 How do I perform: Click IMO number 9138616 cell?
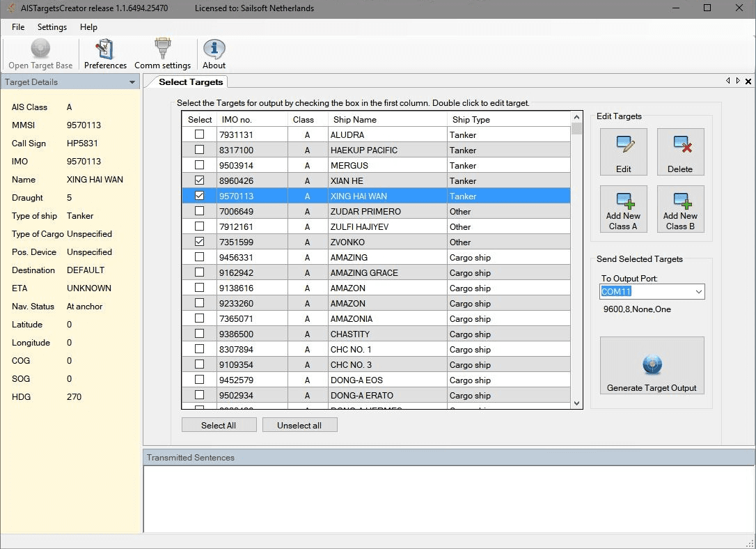click(252, 288)
